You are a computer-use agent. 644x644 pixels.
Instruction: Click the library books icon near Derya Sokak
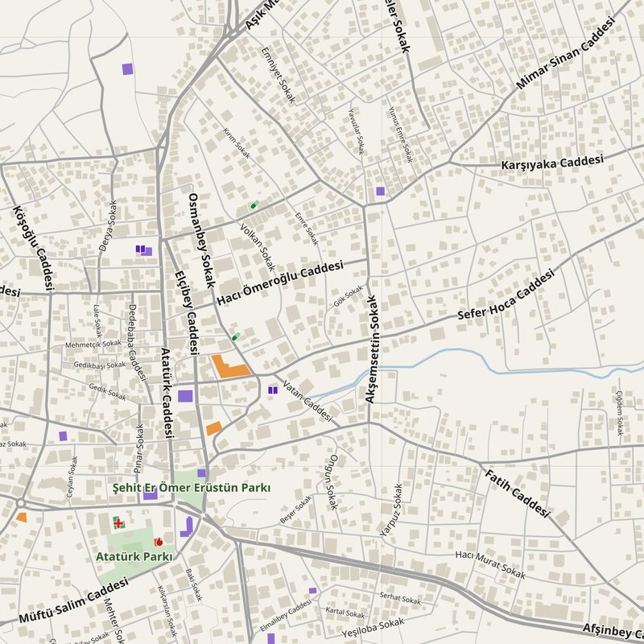[140, 249]
